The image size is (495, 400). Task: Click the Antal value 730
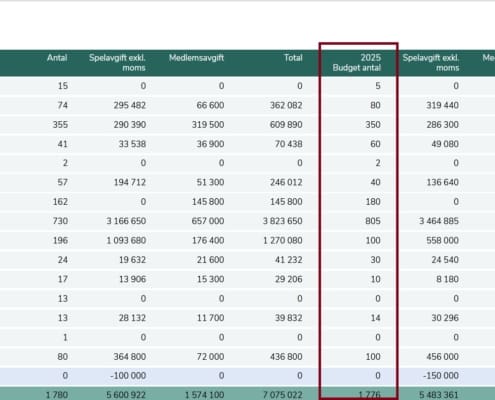tap(60, 221)
